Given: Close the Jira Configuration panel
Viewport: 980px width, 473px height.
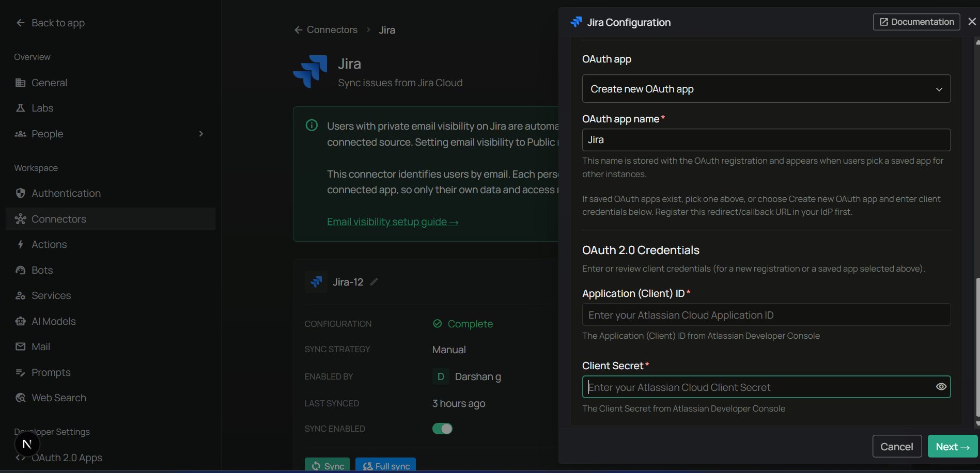Looking at the screenshot, I should (x=972, y=22).
